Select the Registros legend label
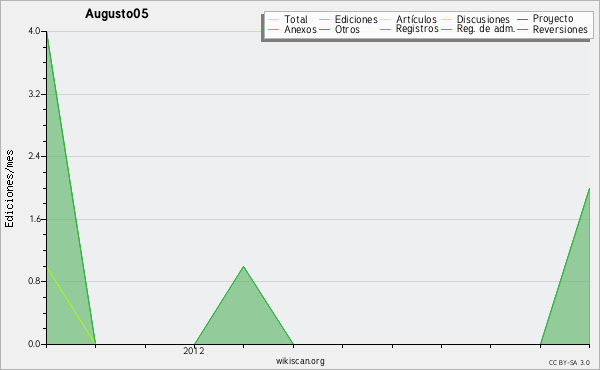 click(417, 29)
